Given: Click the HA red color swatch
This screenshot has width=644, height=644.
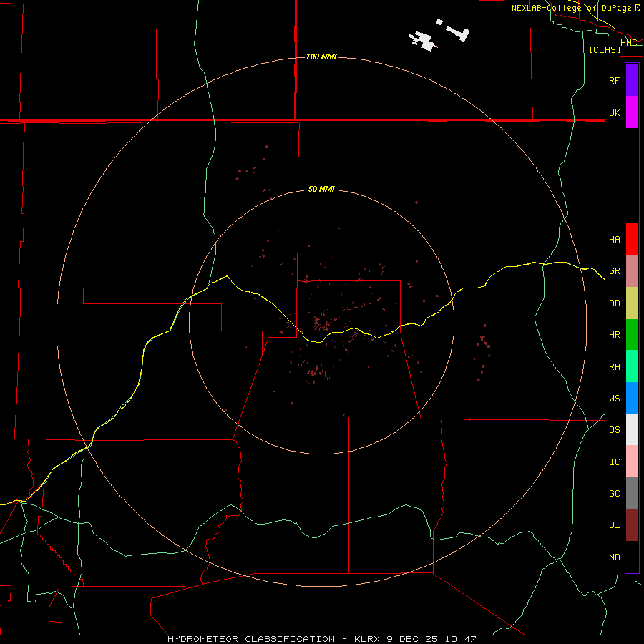Looking at the screenshot, I should coord(632,239).
